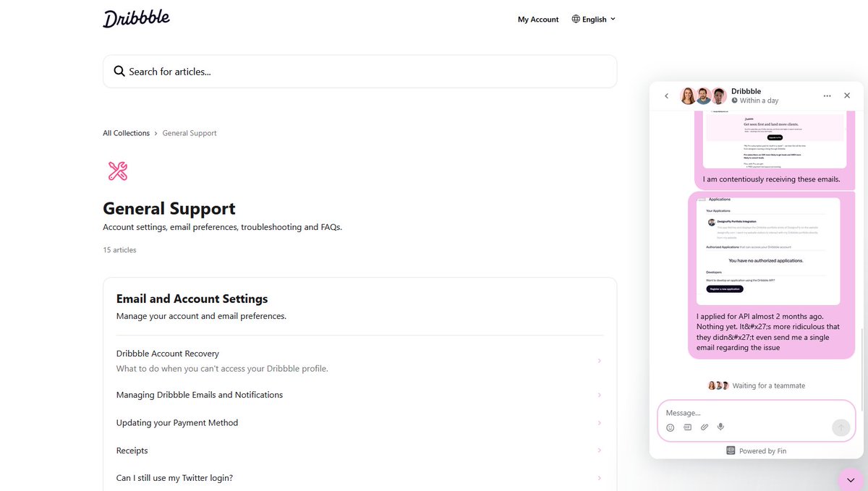Click the Dribbble team avatars in chat header

click(x=703, y=95)
